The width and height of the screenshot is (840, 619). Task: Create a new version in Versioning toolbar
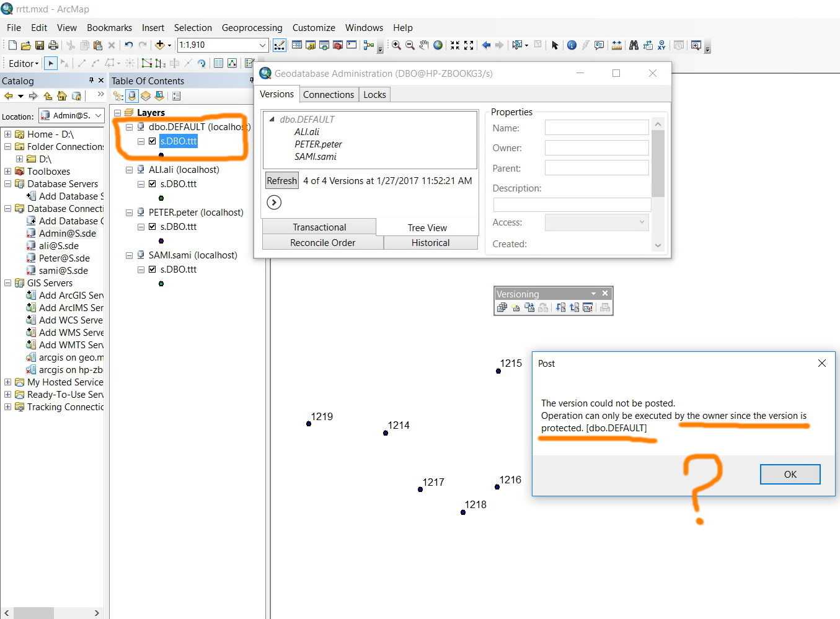click(x=516, y=307)
